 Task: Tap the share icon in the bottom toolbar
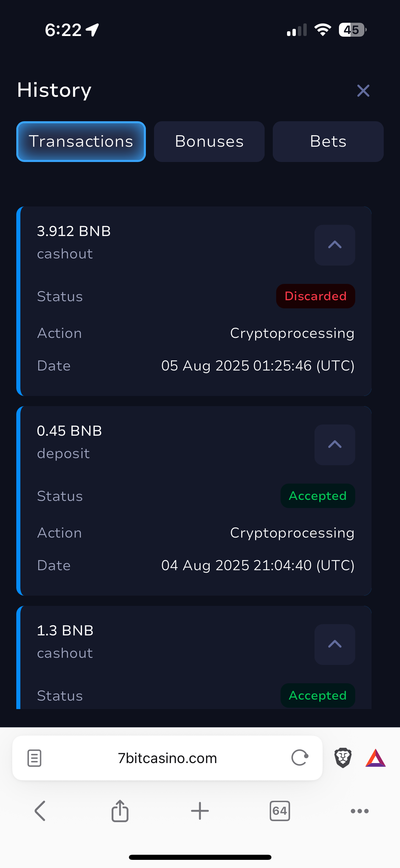(x=120, y=811)
